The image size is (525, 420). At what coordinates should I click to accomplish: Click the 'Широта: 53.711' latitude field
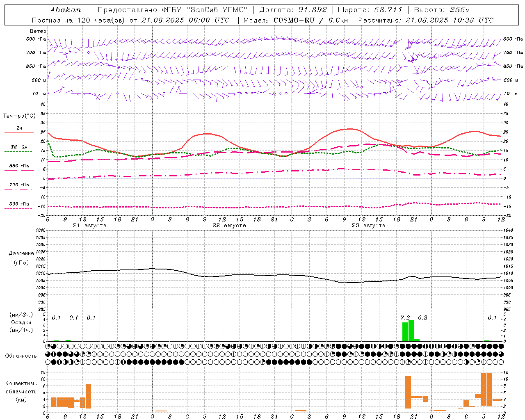(370, 10)
